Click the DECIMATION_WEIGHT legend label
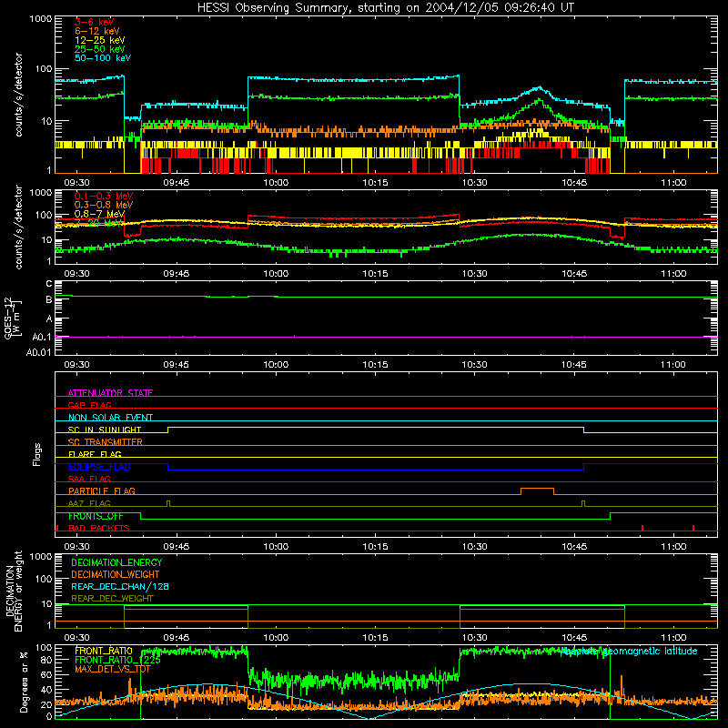728x728 pixels. [116, 574]
